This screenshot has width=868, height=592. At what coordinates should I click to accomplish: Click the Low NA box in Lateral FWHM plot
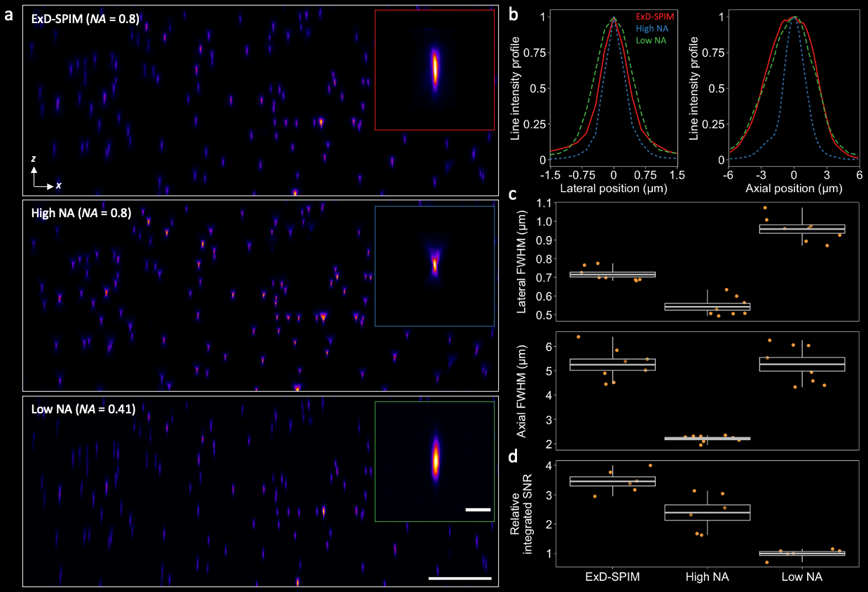(802, 229)
